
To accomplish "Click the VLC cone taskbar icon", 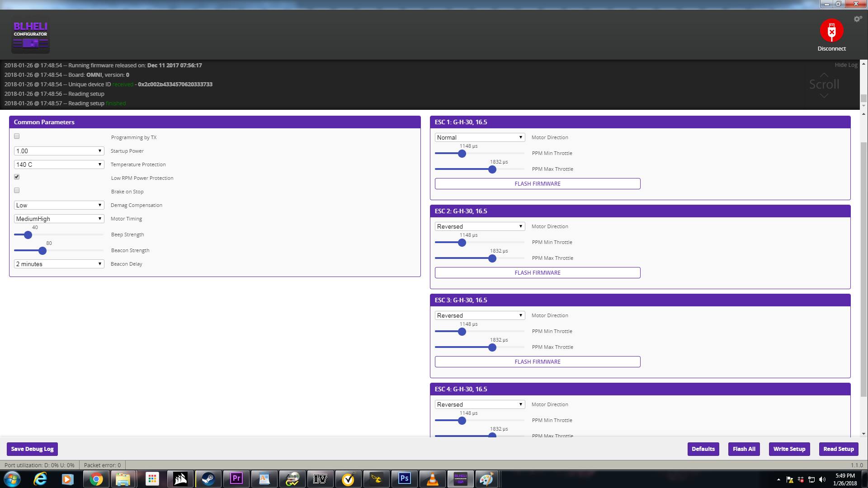I will coord(432,479).
